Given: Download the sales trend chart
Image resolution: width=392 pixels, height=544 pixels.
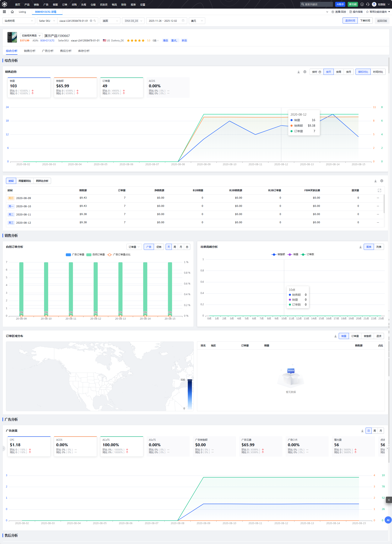Looking at the screenshot, I should (x=299, y=72).
